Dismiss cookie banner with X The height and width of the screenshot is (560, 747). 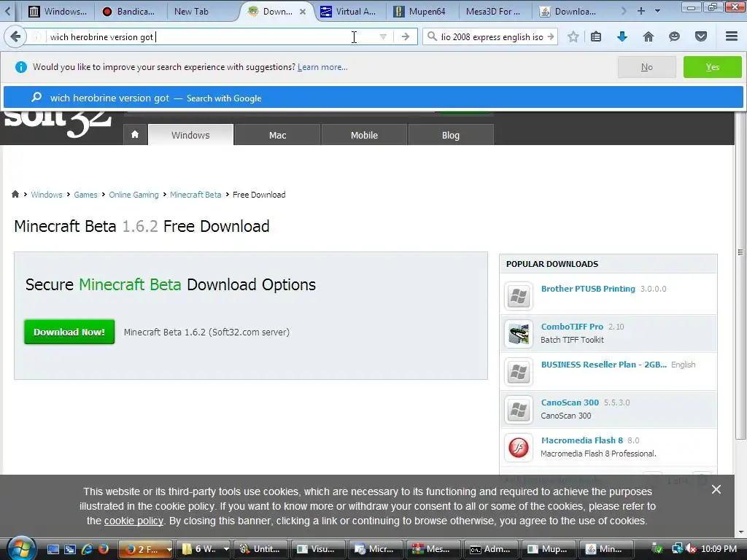(x=716, y=489)
